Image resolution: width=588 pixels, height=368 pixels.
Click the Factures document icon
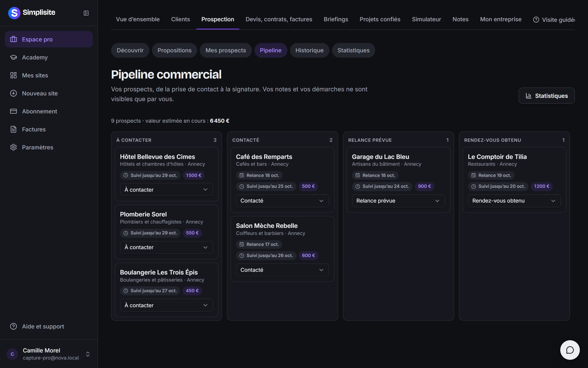pyautogui.click(x=13, y=129)
